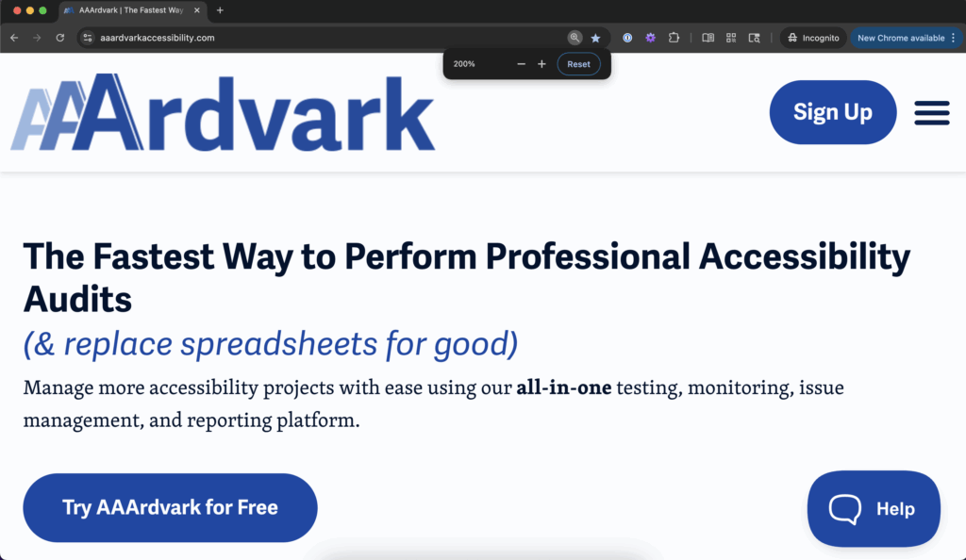Click the bookmark star icon
This screenshot has height=560, width=966.
click(595, 38)
